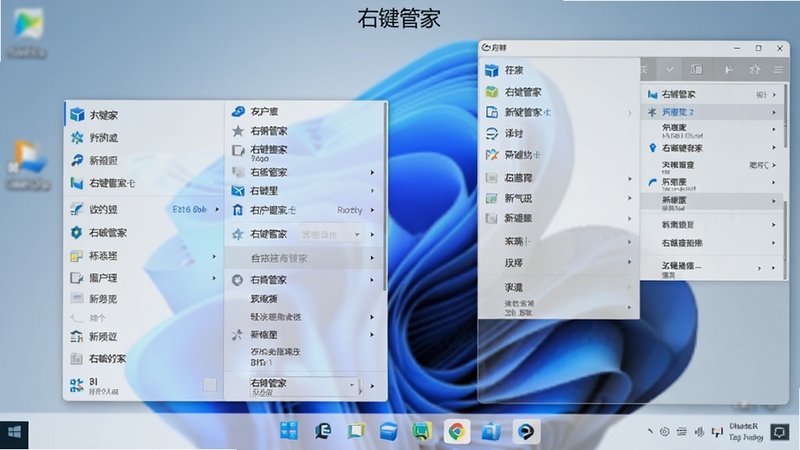Image resolution: width=800 pixels, height=450 pixels.
Task: Click the blue curve icon in right submenu
Action: tap(652, 182)
